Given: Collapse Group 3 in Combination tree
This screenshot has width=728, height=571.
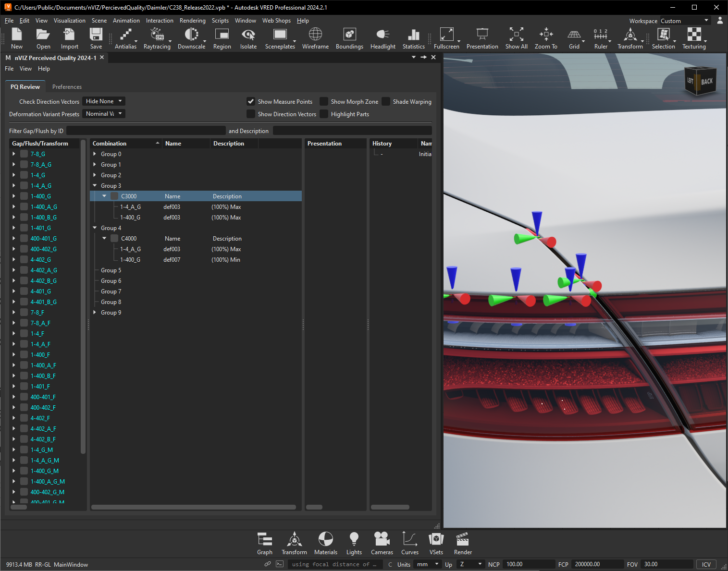Looking at the screenshot, I should [95, 185].
